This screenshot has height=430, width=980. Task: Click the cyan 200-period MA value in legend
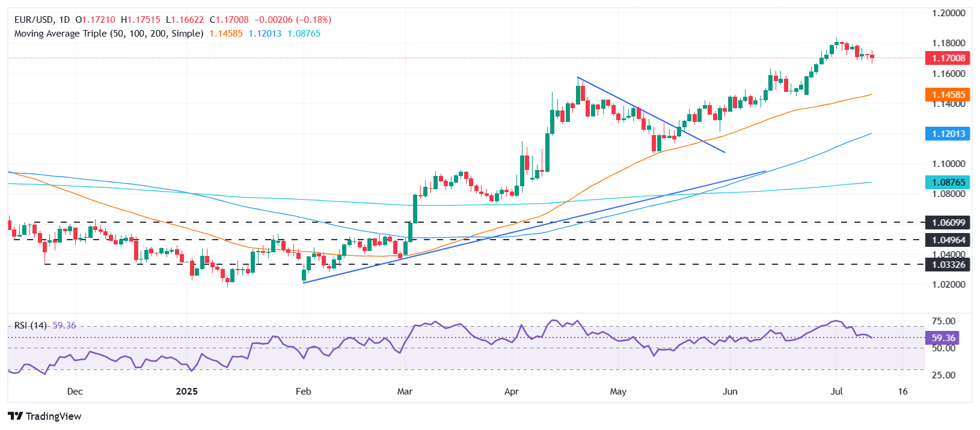[304, 34]
